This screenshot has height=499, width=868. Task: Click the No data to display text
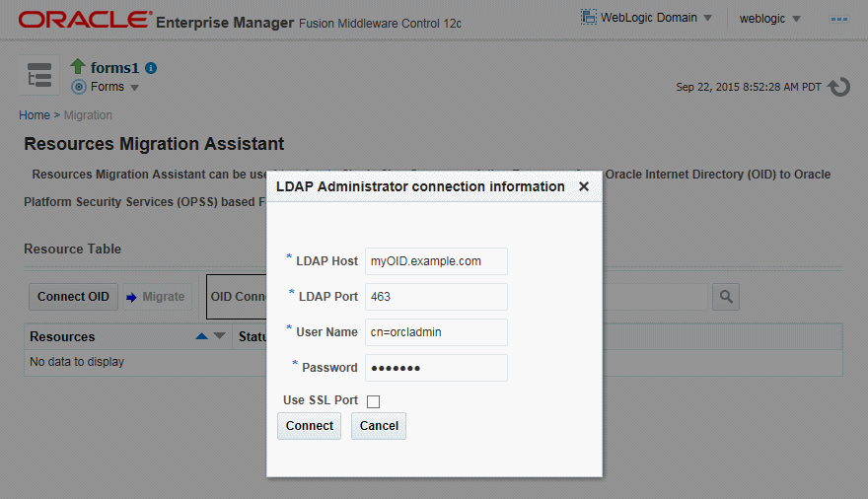pyautogui.click(x=77, y=362)
